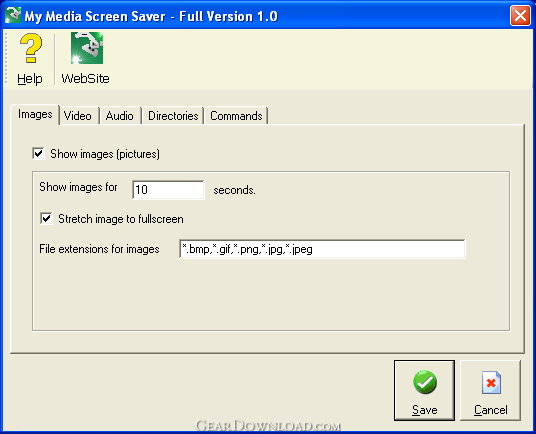Select the Directories tab
Screen dimensions: 536x434
pos(173,116)
